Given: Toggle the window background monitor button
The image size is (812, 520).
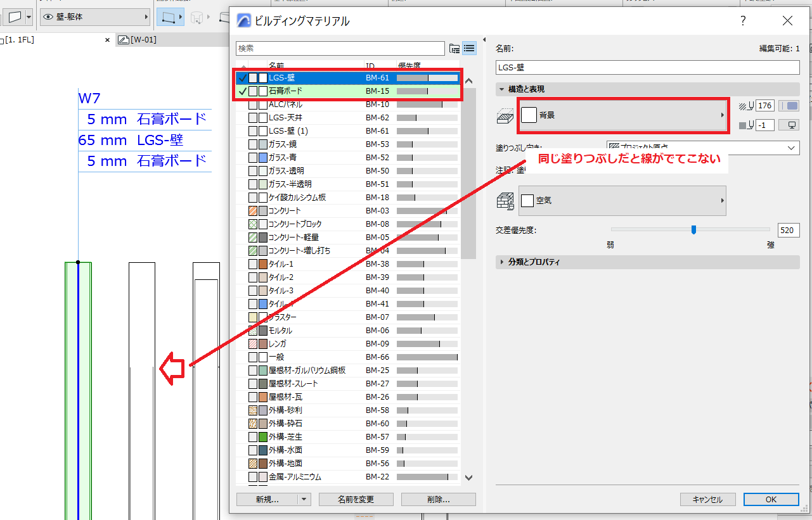Looking at the screenshot, I should pyautogui.click(x=789, y=125).
